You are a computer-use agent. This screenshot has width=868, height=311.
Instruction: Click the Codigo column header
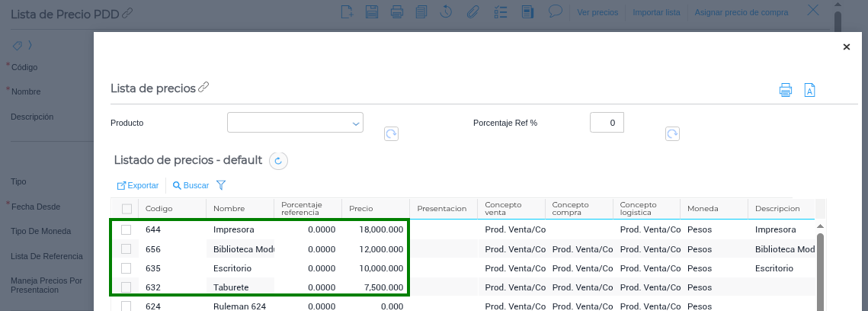(159, 209)
